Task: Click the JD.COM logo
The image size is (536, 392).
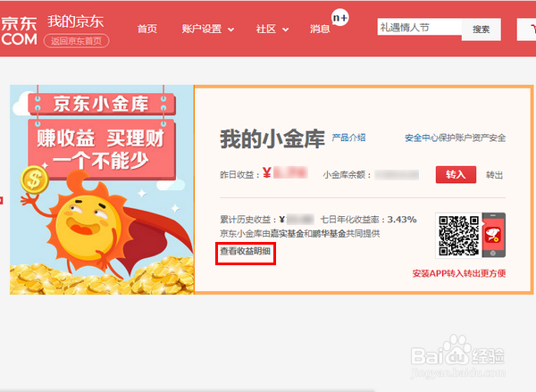Action: 19,31
